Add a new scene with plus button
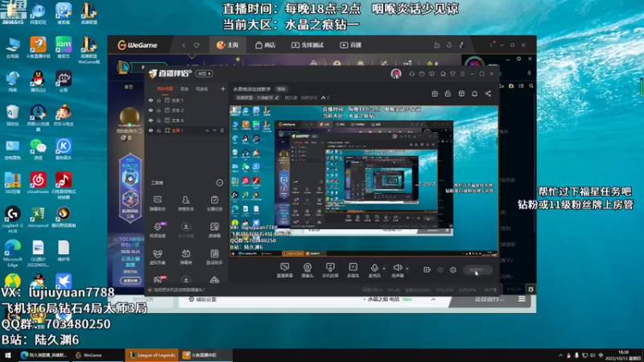Screen dimensions: 644x362 tap(223, 88)
